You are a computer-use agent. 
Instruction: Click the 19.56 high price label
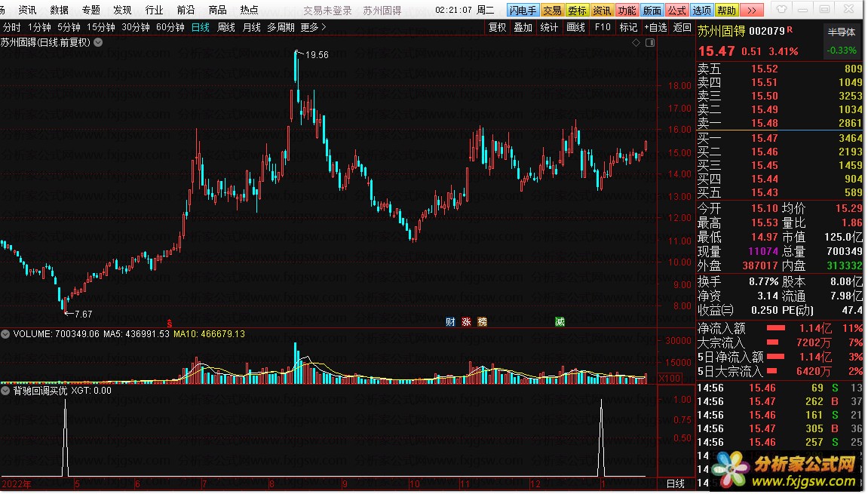click(317, 55)
